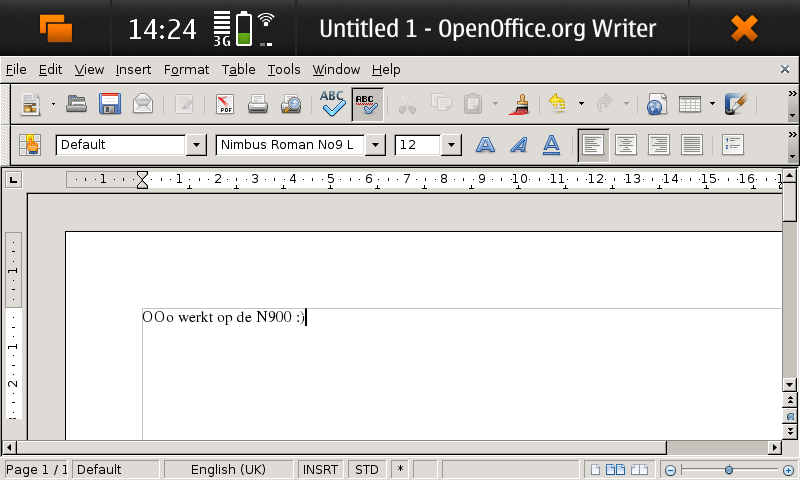Open the New document dropdown arrow

pos(53,104)
